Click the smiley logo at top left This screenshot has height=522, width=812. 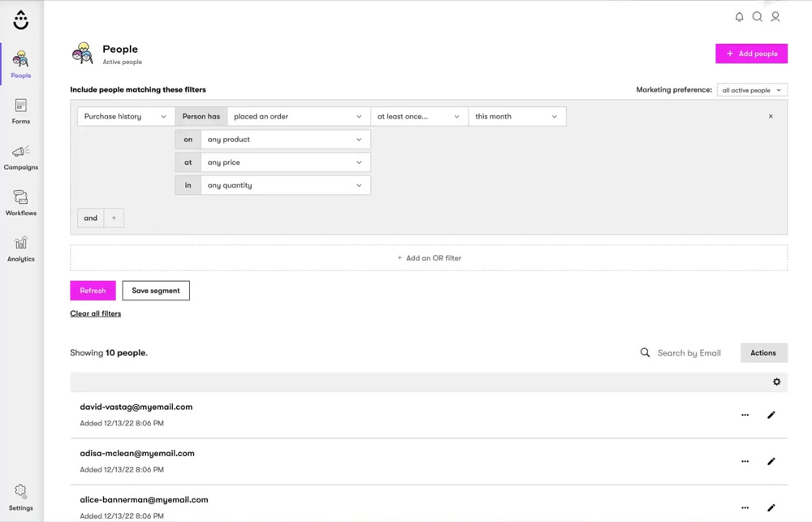click(21, 20)
